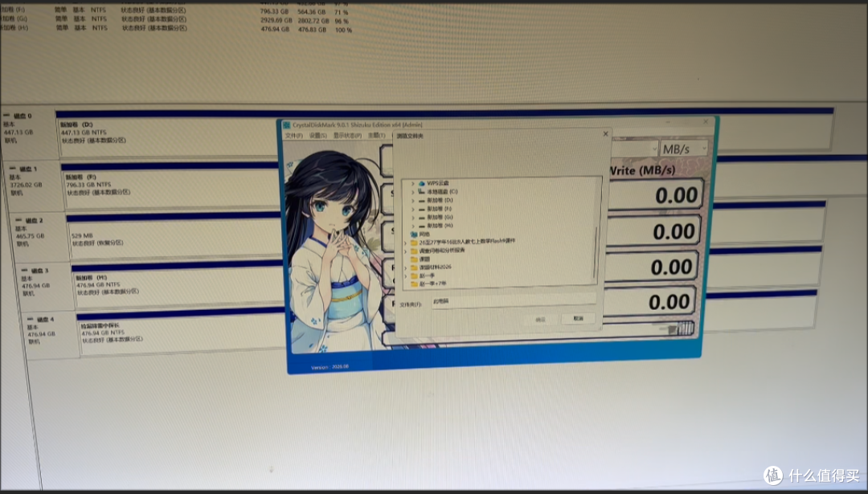Expand the 新加卷 (F:) tree node

[412, 209]
